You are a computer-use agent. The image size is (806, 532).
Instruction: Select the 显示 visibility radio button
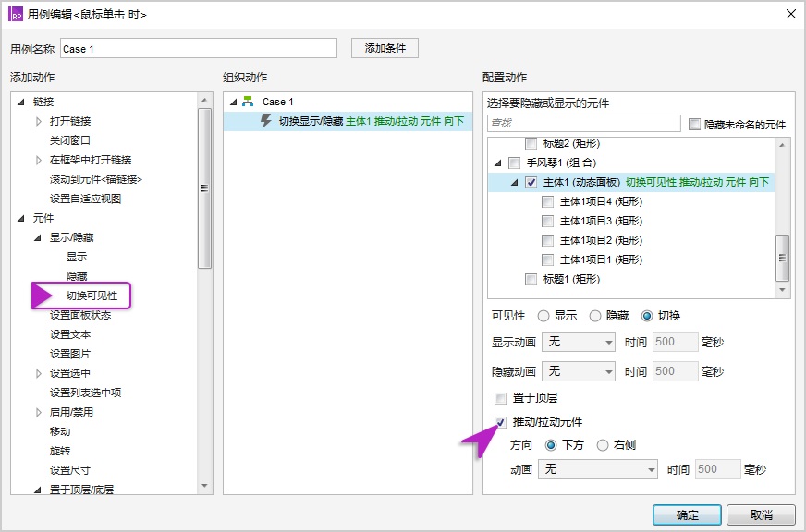pyautogui.click(x=543, y=316)
